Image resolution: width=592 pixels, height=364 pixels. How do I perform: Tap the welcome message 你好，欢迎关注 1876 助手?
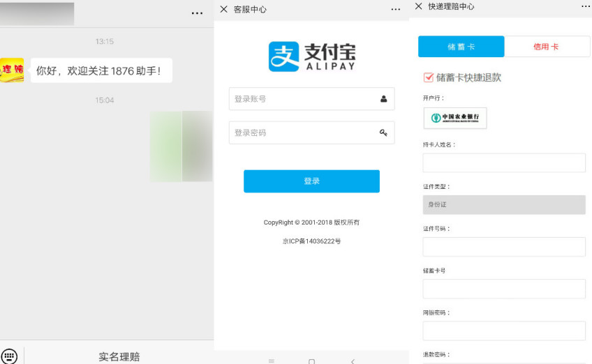pos(101,70)
